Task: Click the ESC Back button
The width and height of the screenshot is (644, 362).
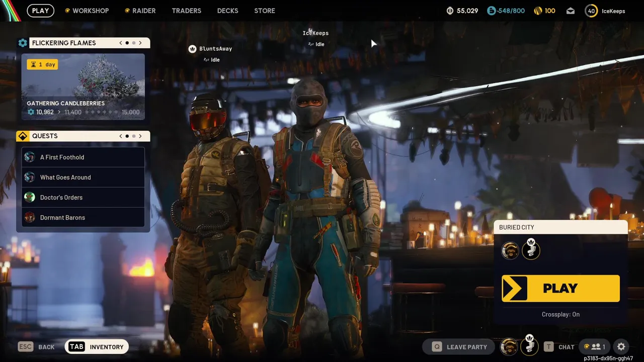Action: 36,346
